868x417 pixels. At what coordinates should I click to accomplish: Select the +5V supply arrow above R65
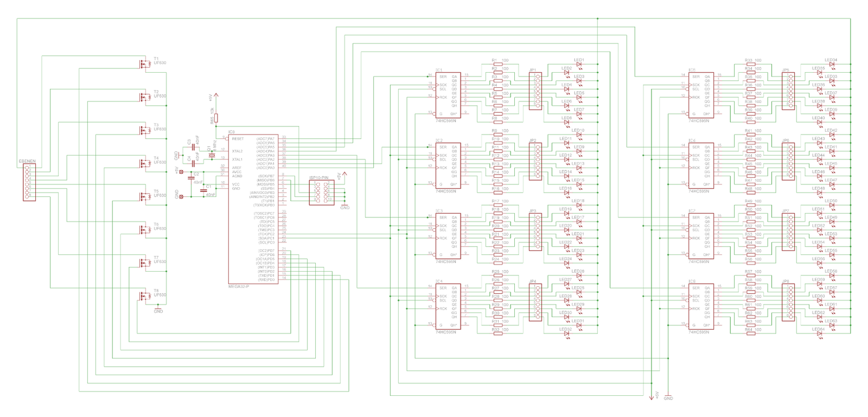click(x=216, y=96)
